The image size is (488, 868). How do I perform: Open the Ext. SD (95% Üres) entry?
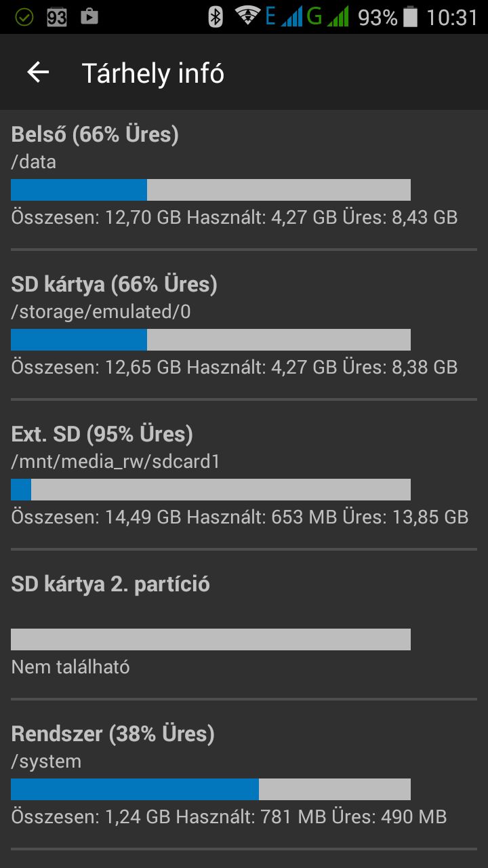pyautogui.click(x=244, y=474)
